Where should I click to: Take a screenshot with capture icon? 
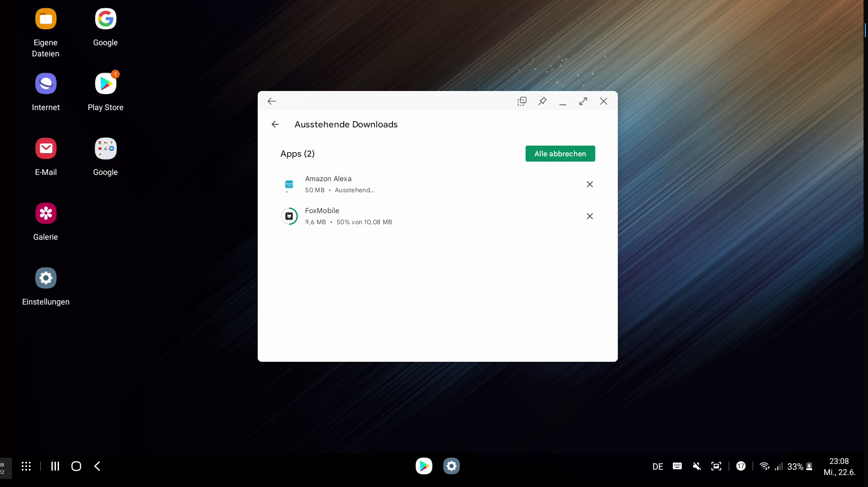tap(716, 466)
